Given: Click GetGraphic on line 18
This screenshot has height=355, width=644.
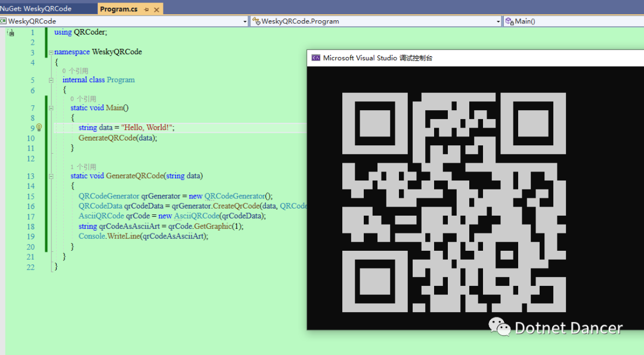Looking at the screenshot, I should (x=213, y=226).
